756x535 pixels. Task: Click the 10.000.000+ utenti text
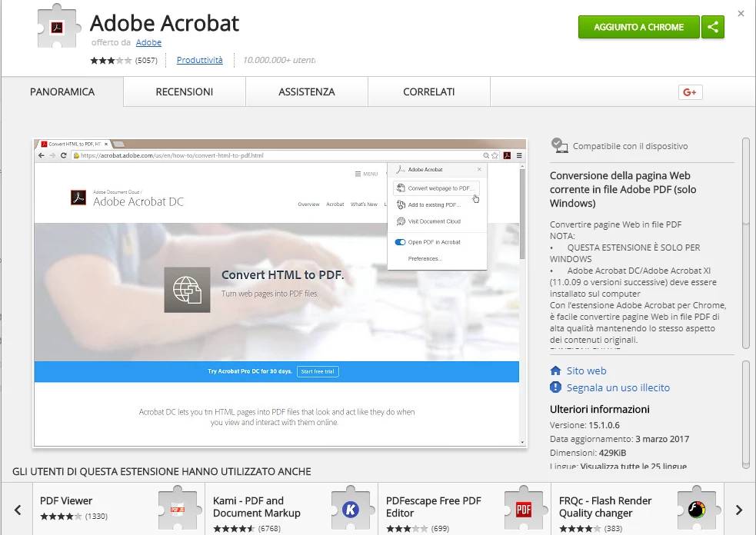point(279,60)
